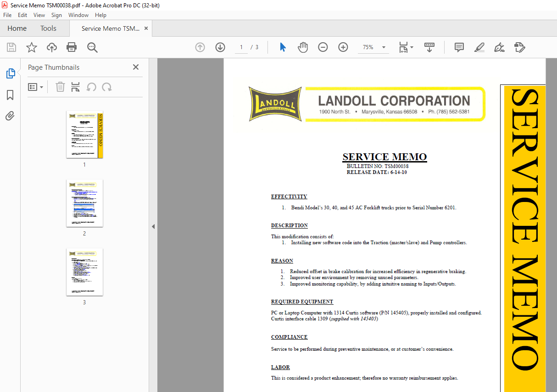Screen dimensions: 557x392
Task: Add document to favorites with star icon
Action: [31, 47]
